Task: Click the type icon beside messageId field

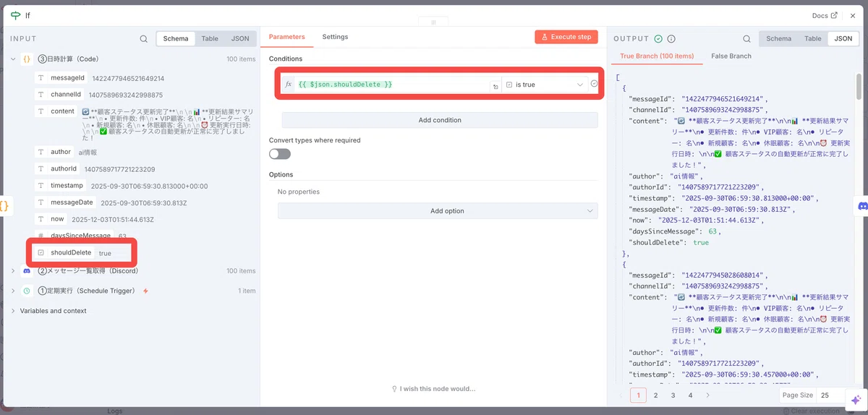Action: point(41,78)
